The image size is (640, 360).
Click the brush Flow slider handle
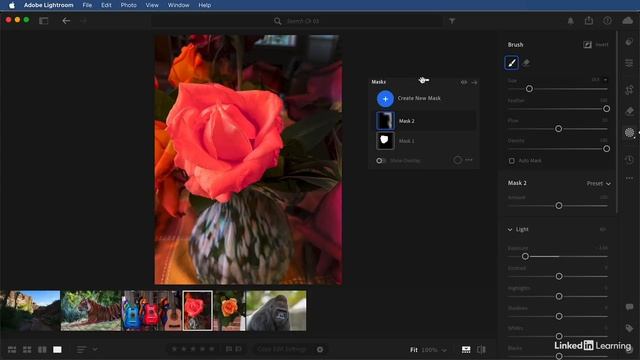point(558,129)
